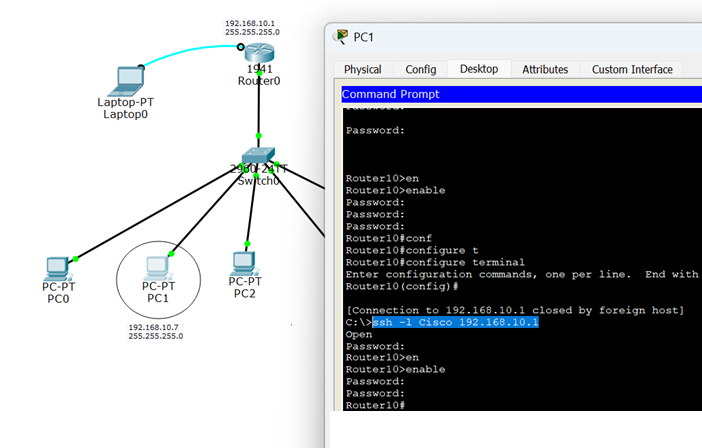The image size is (702, 448).
Task: Select the Router0 1941 router icon
Action: tap(259, 53)
